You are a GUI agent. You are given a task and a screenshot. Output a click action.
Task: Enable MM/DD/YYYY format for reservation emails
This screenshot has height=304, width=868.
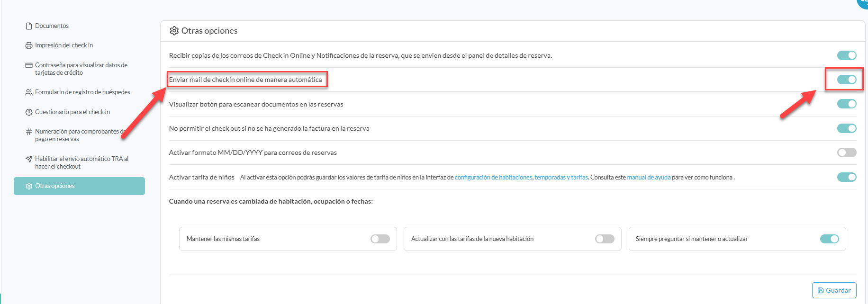pos(846,152)
